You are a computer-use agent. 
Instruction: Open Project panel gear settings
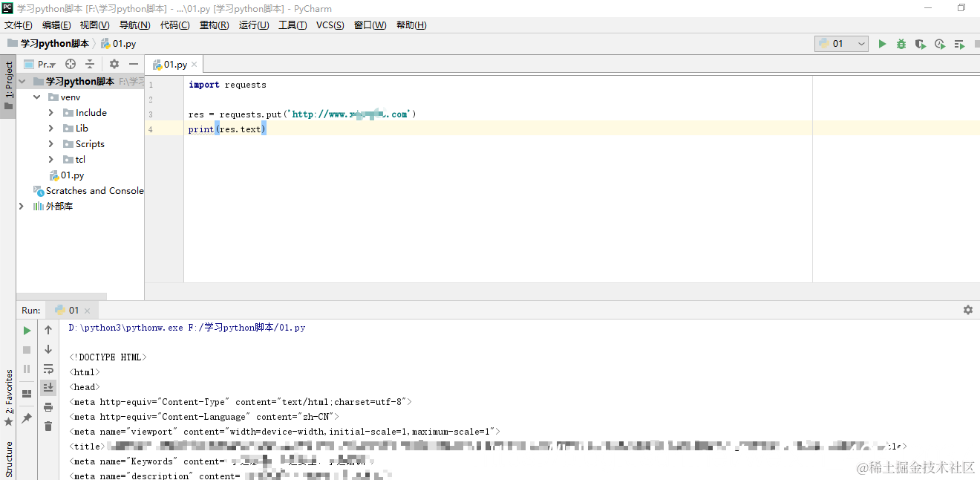[114, 65]
